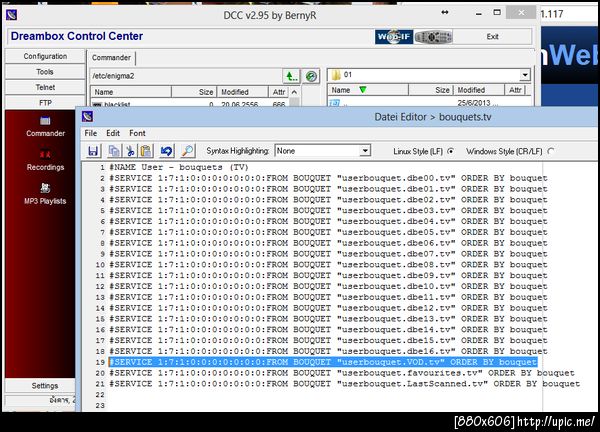Sort left pane by Attr column

pyautogui.click(x=279, y=92)
